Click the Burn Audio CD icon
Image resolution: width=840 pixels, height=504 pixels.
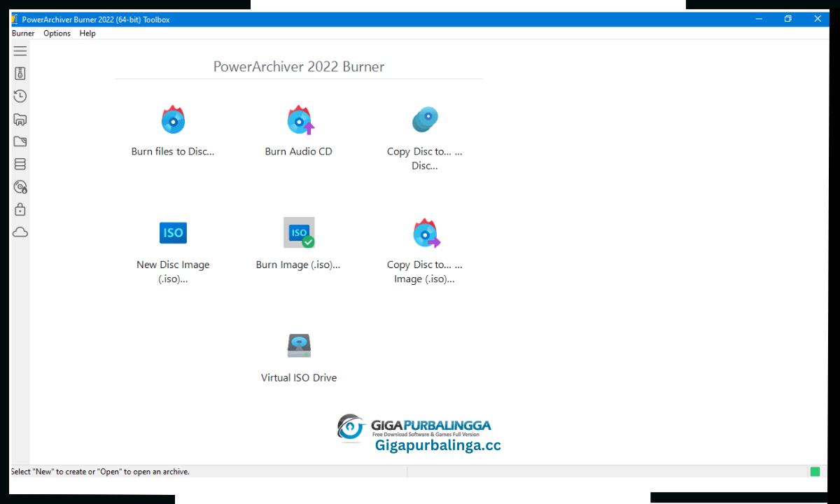point(300,120)
